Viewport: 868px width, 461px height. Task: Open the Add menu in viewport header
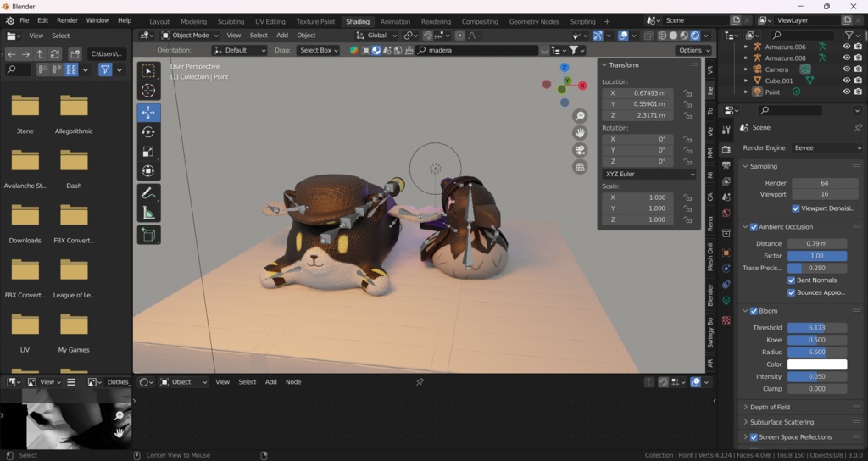(x=282, y=36)
